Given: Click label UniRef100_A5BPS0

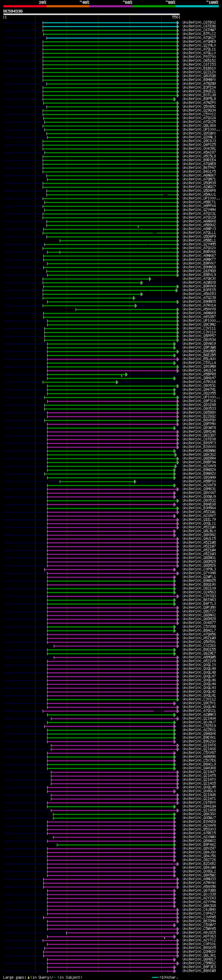Looking at the screenshot, I should pos(199,481).
